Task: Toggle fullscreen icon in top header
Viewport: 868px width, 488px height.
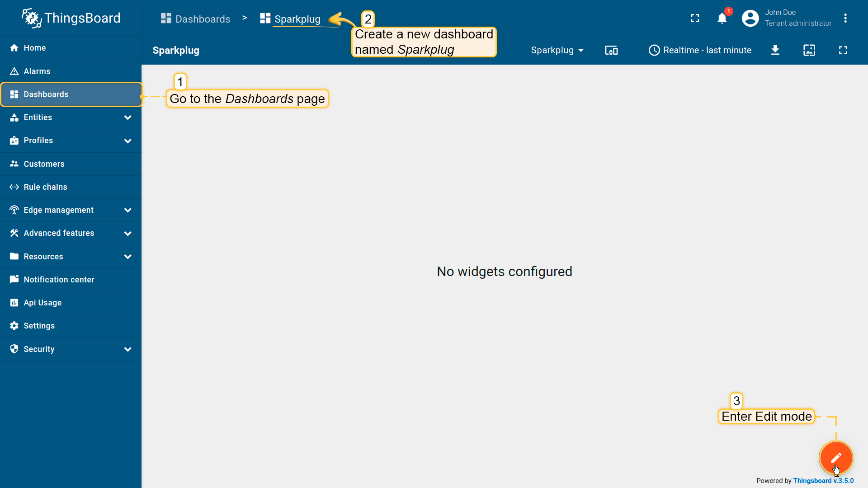Action: (x=695, y=19)
